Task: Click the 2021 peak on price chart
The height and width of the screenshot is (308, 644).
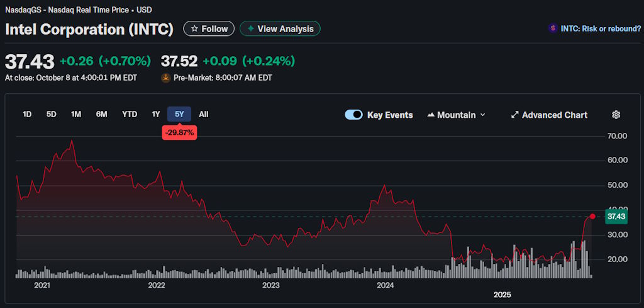Action: [x=72, y=141]
